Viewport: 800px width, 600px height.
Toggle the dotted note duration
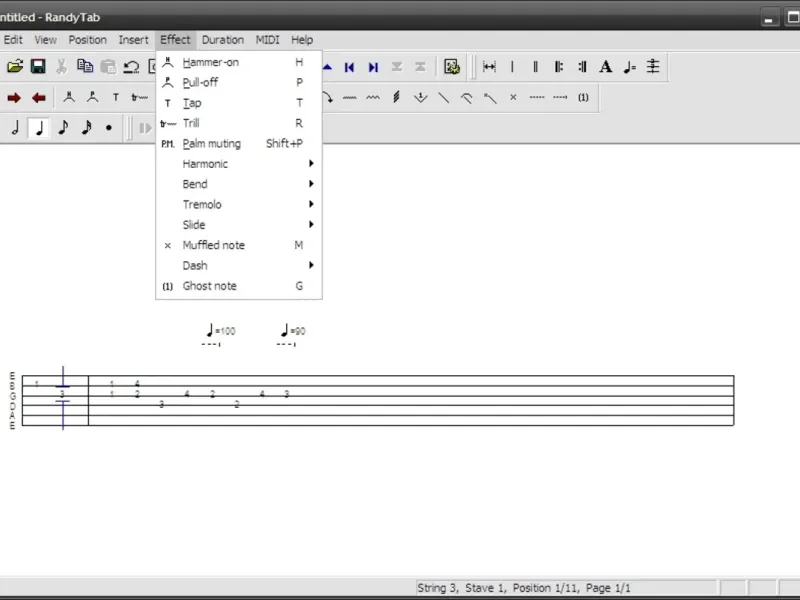109,128
